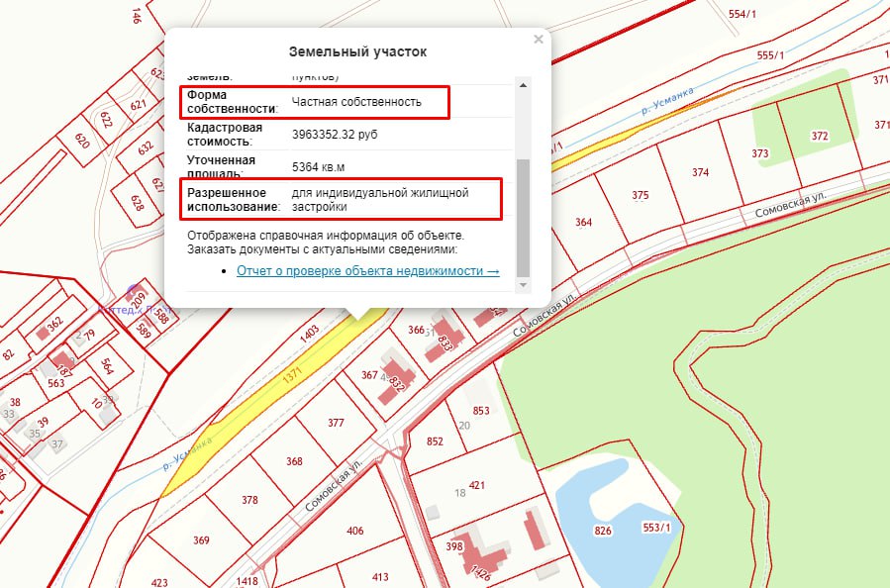Click parcel 553/1 near the pond
Viewport: 890px width, 588px height.
click(656, 527)
